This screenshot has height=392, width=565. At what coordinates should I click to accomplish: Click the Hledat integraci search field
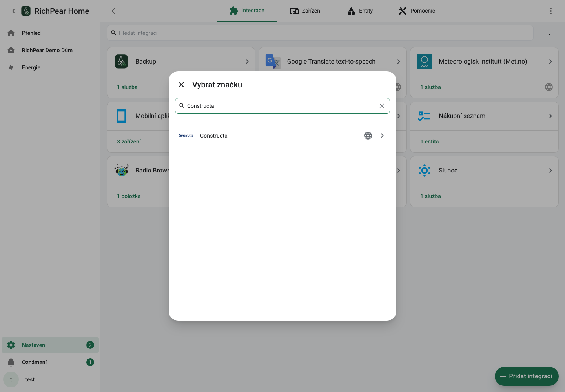click(x=320, y=33)
